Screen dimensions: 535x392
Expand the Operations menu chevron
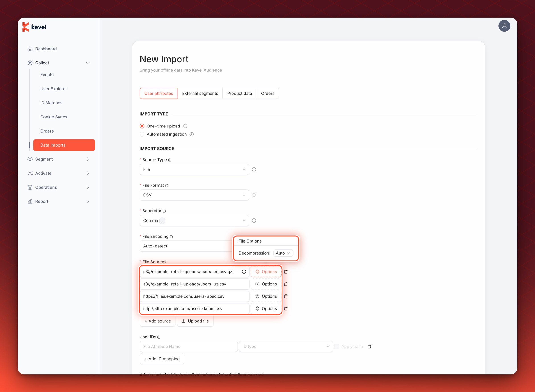[x=88, y=188]
